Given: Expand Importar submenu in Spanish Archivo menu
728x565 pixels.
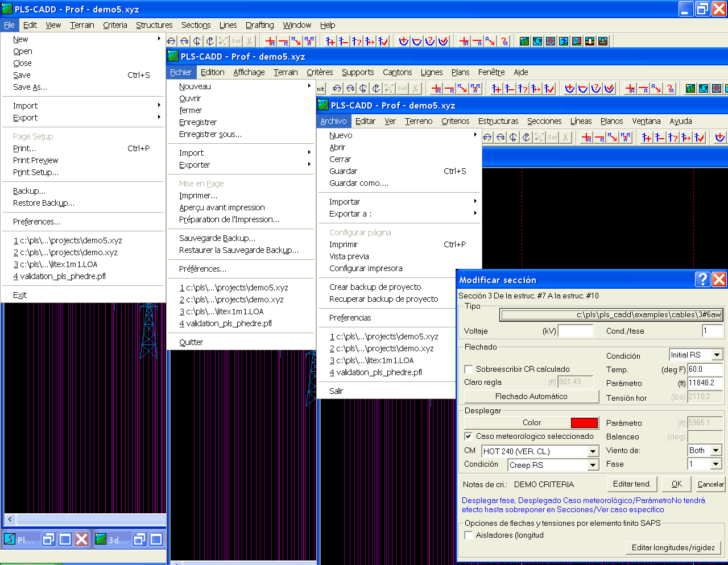Looking at the screenshot, I should 399,202.
